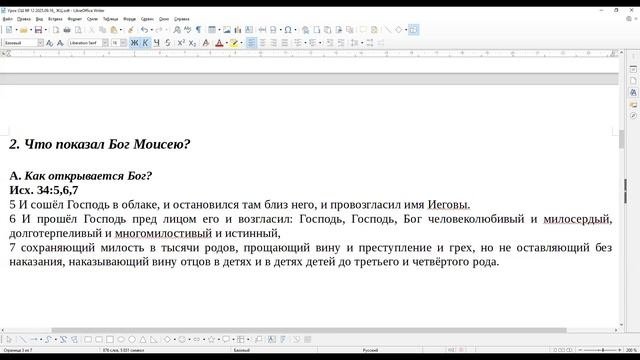Paste clipboard contents with the Paste icon
Screen dimensions: 640x360
point(114,30)
